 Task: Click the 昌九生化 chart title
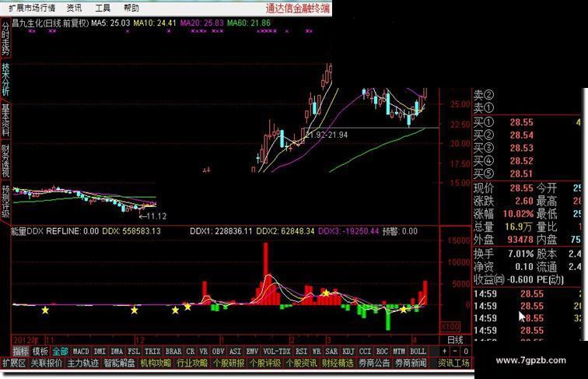[x=51, y=23]
